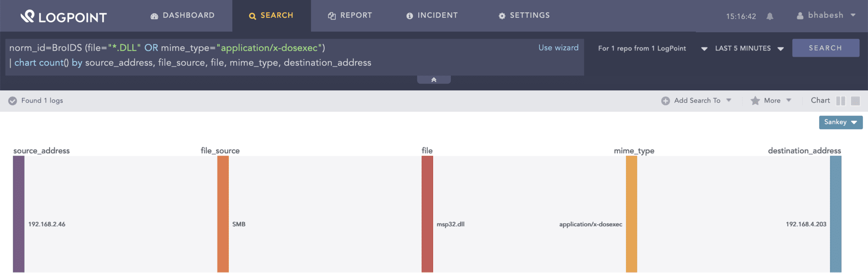This screenshot has height=273, width=868.
Task: Click the Incident info icon
Action: (409, 16)
